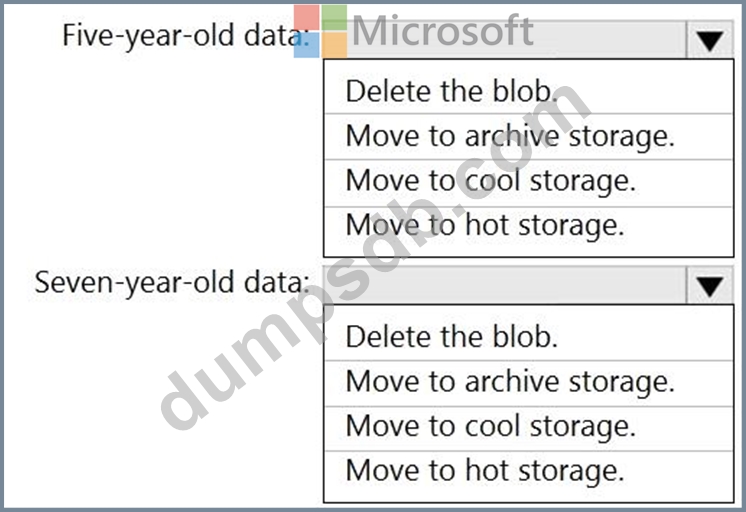Click the yellow square of the Microsoft logo
Viewport: 746px width, 512px height.
(x=334, y=46)
